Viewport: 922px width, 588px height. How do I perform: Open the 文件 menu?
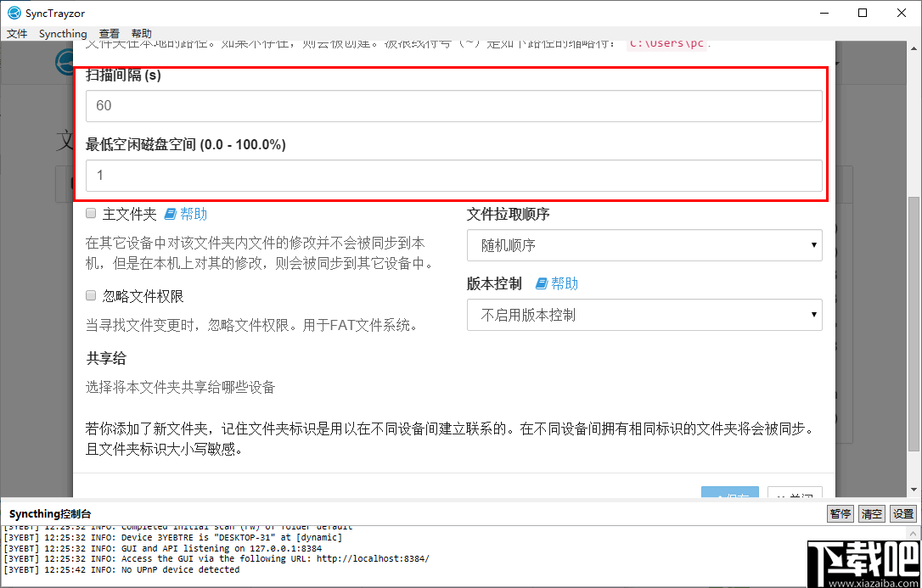[x=17, y=33]
